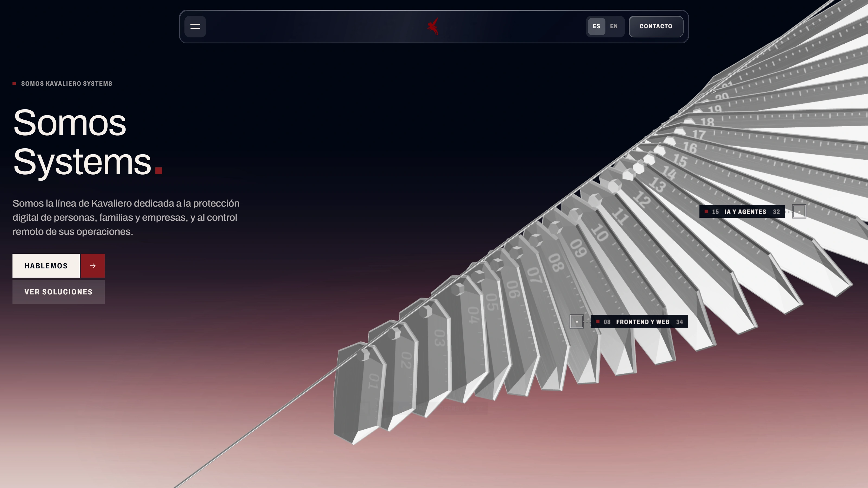Click the HABLEMOS button
The width and height of the screenshot is (868, 488).
(46, 266)
